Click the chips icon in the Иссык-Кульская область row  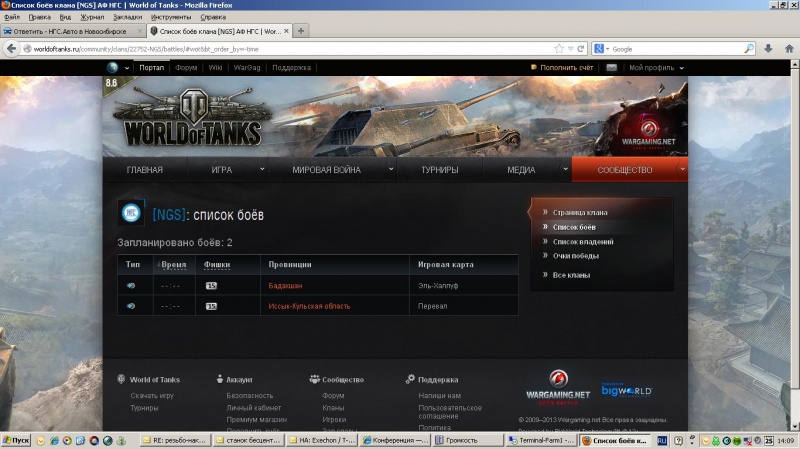[x=211, y=306]
